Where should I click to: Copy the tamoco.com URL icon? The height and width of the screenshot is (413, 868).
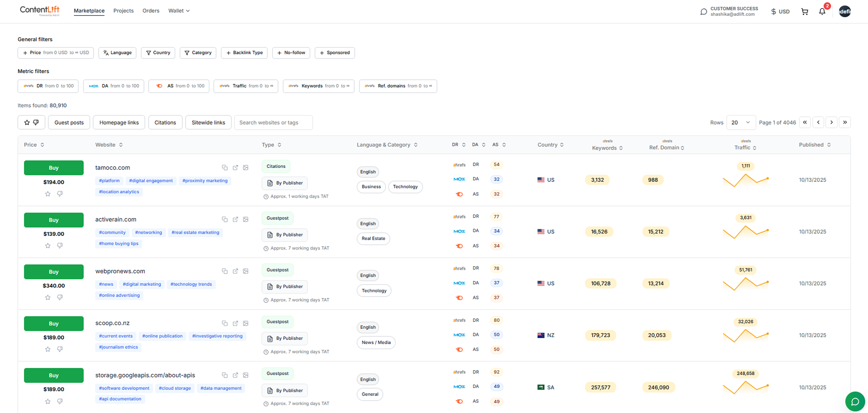click(x=225, y=168)
